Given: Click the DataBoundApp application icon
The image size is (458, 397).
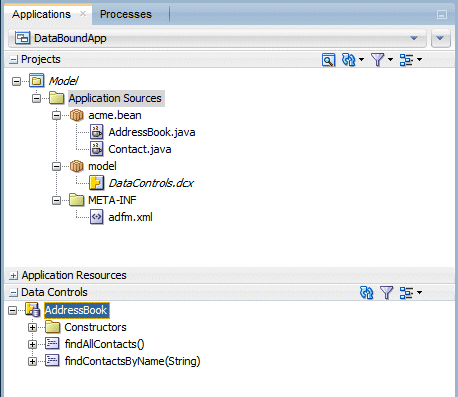Looking at the screenshot, I should click(22, 38).
